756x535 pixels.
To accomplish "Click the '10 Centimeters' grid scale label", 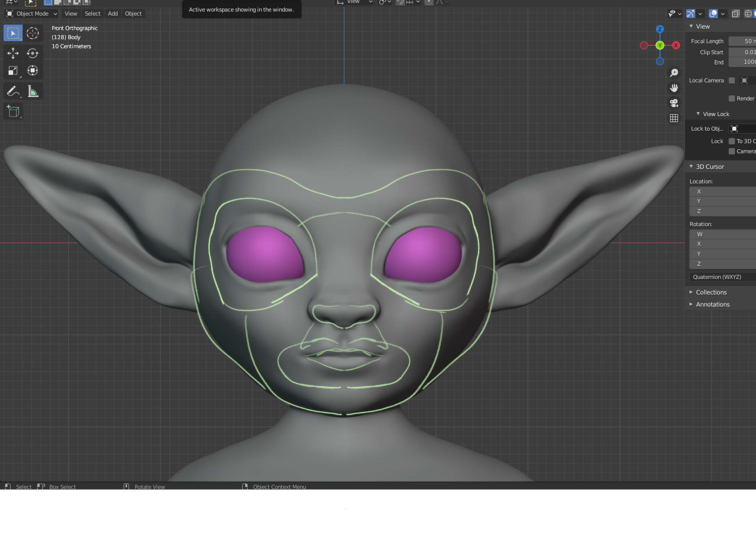I will [x=71, y=46].
